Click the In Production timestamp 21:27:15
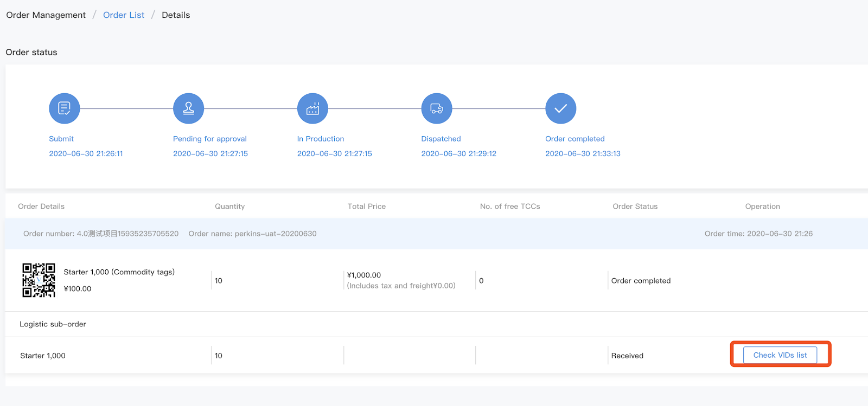 [335, 153]
